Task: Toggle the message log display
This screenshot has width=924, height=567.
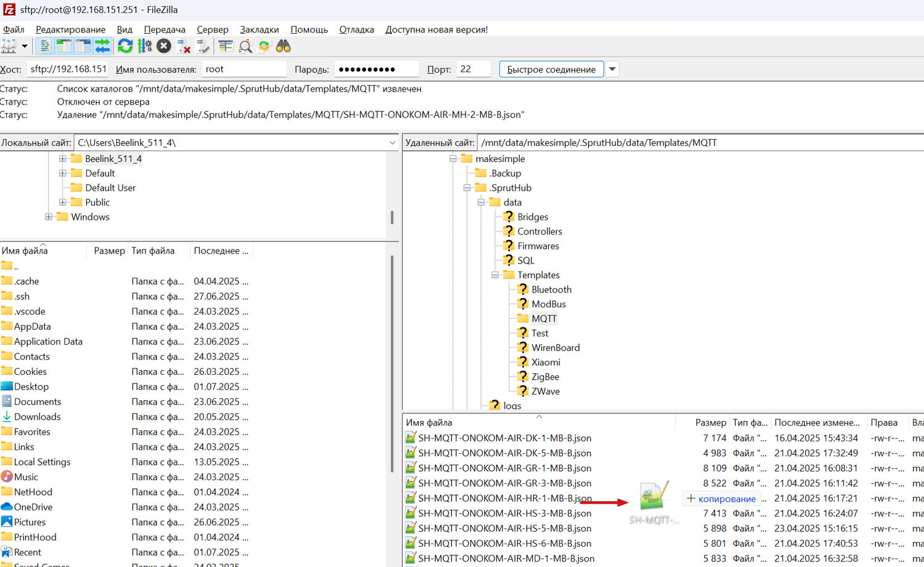Action: click(45, 46)
